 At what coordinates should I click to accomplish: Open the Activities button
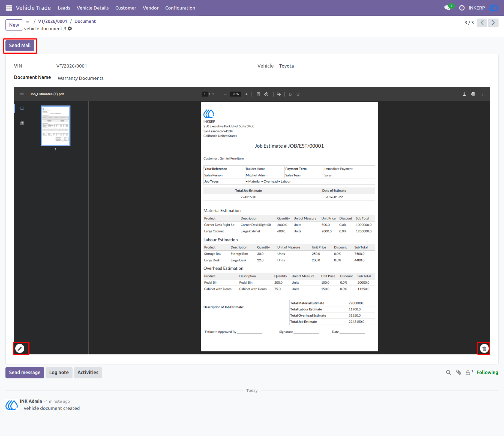tap(88, 372)
